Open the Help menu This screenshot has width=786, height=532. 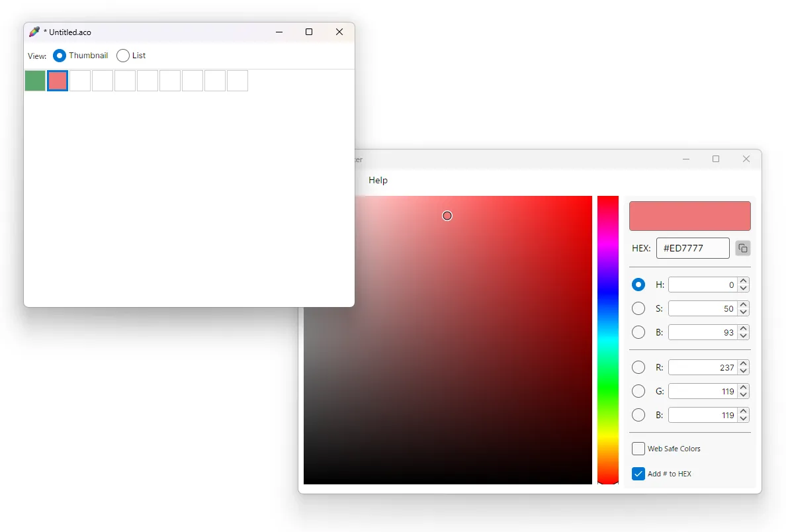[x=377, y=180]
